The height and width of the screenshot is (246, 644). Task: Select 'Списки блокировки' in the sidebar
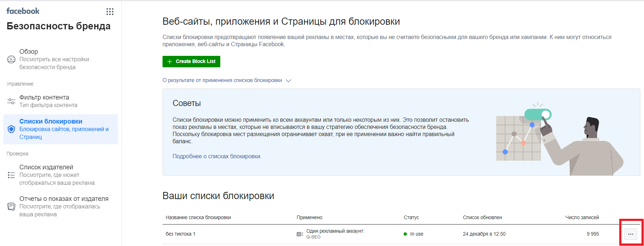pyautogui.click(x=51, y=121)
